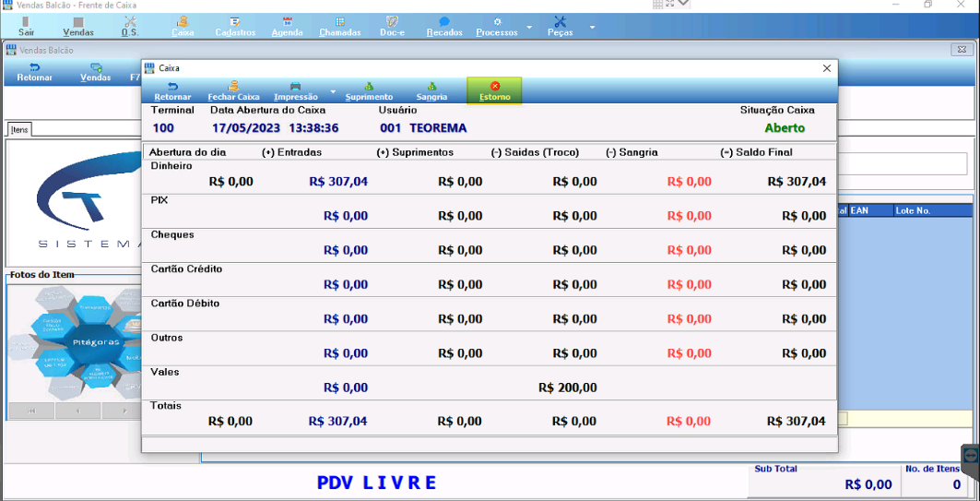980x501 pixels.
Task: Click the app icon in the title bar
Action: pyautogui.click(x=8, y=5)
